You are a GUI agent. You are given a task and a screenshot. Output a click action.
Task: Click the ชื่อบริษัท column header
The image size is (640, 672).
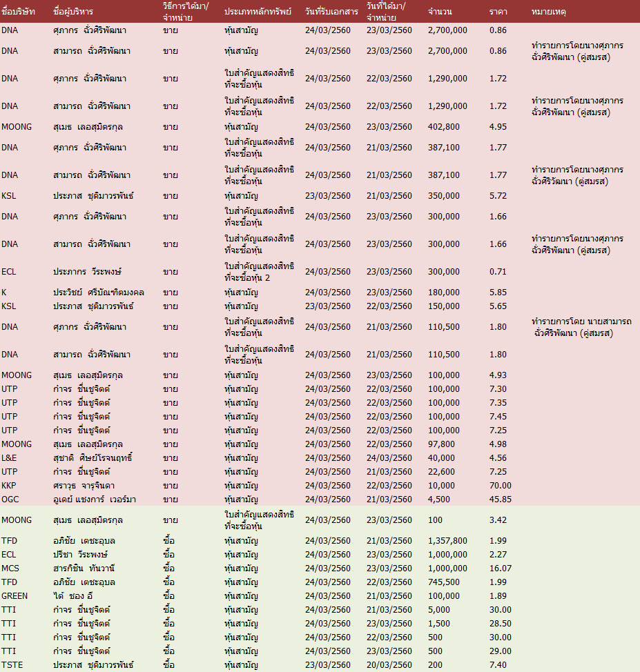(18, 12)
